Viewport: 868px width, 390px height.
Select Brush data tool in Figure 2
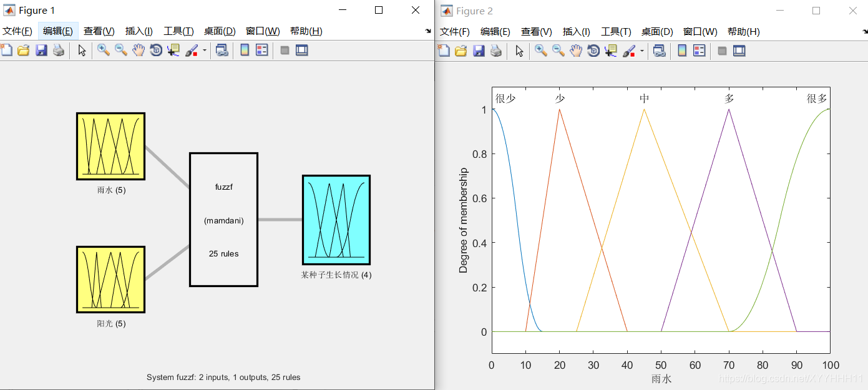(630, 51)
